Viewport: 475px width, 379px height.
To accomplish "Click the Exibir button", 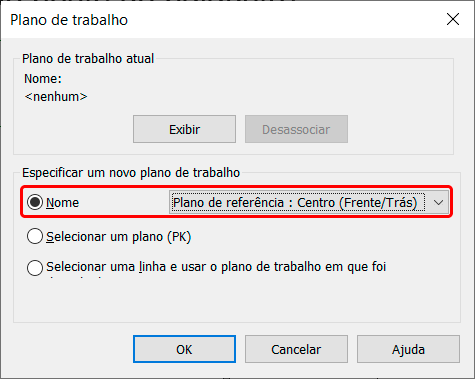I will click(x=184, y=129).
